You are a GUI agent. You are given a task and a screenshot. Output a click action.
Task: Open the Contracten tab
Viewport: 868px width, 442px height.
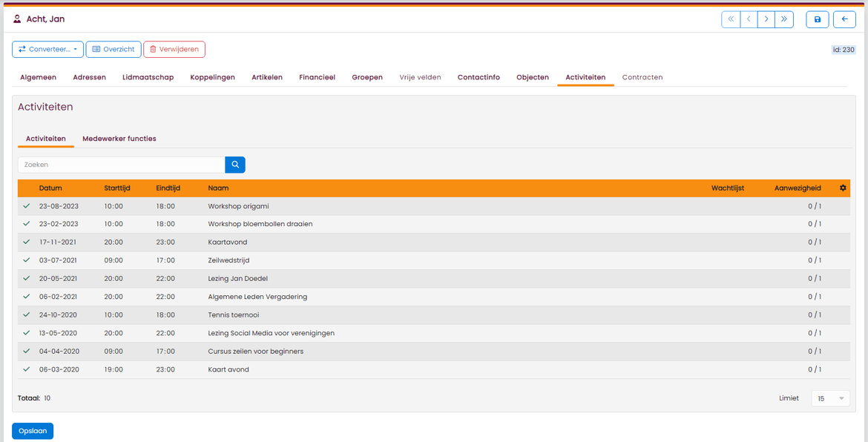(642, 77)
